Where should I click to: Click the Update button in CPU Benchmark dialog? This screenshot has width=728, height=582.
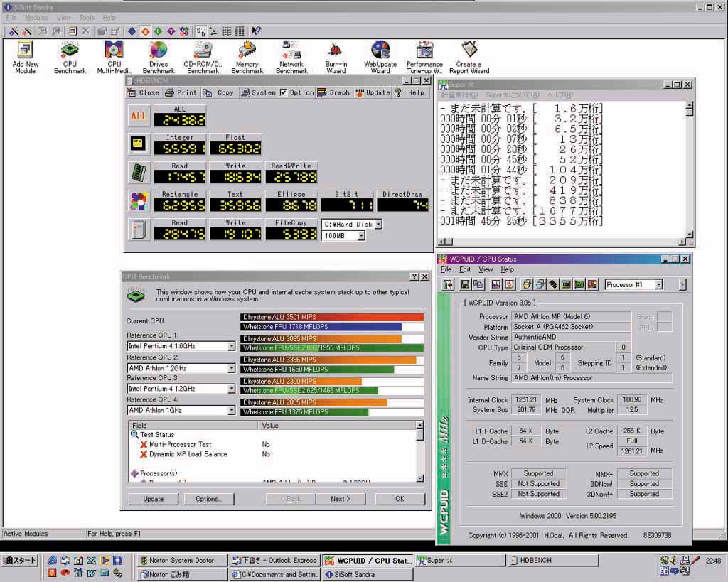tap(154, 499)
